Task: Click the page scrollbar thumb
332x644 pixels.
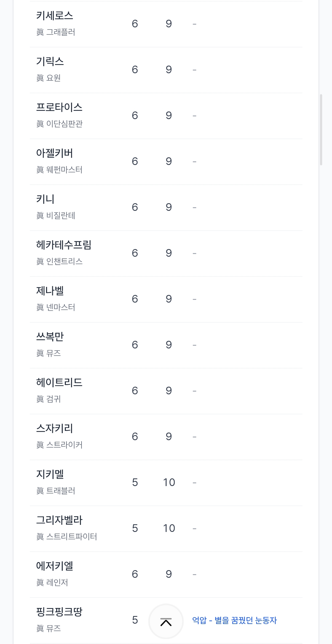Action: [x=321, y=130]
